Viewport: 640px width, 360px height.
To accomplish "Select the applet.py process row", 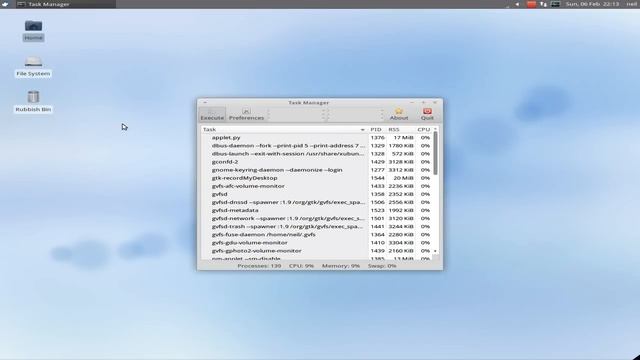I will 316,138.
